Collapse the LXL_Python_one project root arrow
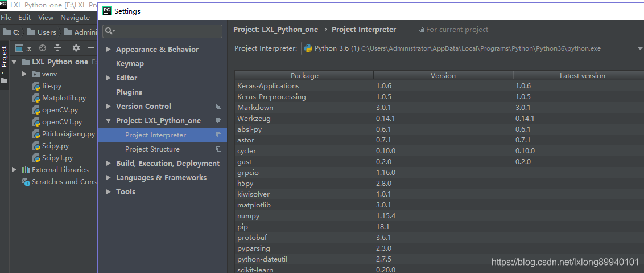 click(14, 62)
